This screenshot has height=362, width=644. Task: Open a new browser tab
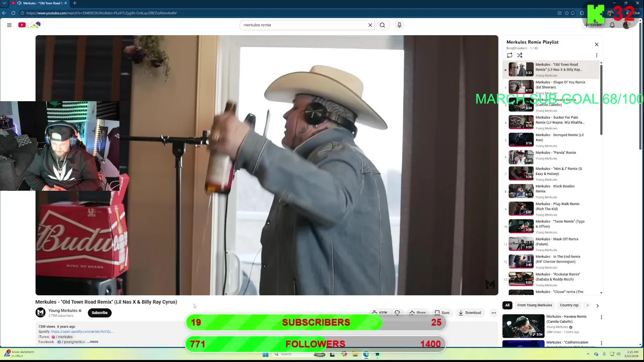(74, 3)
